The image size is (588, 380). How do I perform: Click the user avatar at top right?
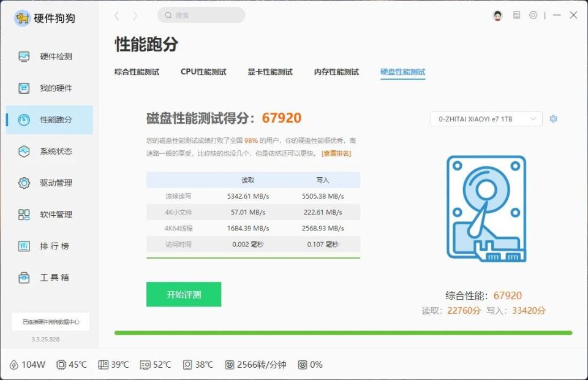497,15
